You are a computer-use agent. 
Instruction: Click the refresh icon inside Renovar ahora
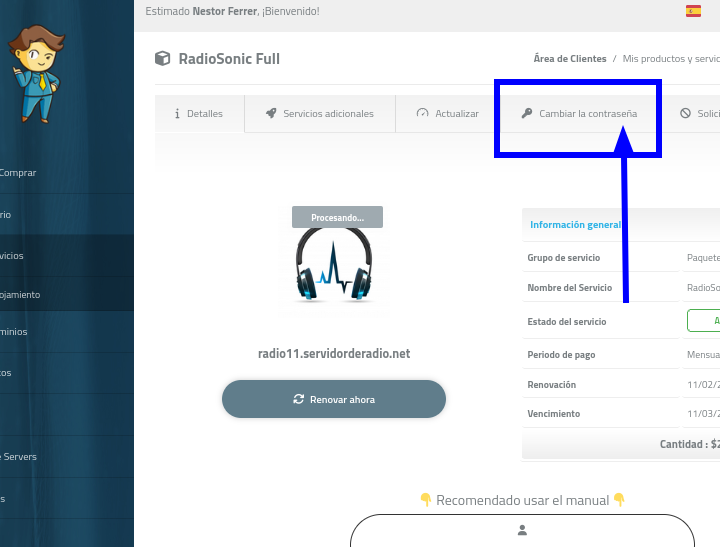tap(298, 399)
